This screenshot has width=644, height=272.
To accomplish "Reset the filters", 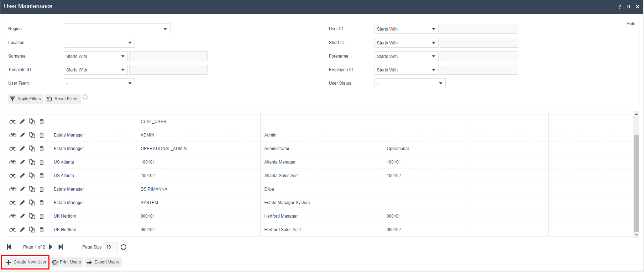I will coord(63,99).
